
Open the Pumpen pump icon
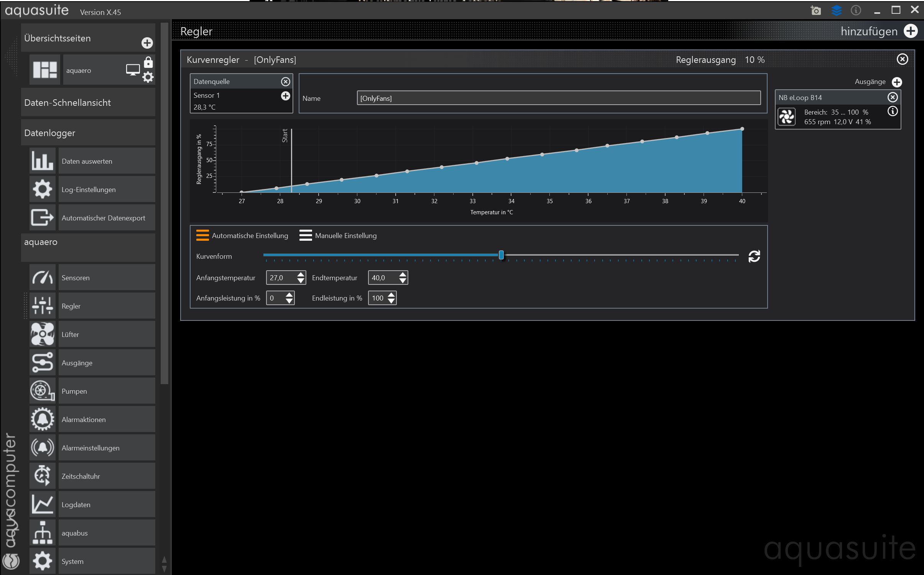(x=43, y=391)
